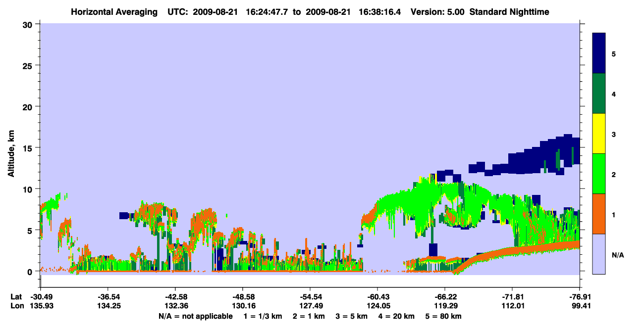Click the dark green level 4 colorbar segment
This screenshot has height=330, width=644.
[x=599, y=94]
